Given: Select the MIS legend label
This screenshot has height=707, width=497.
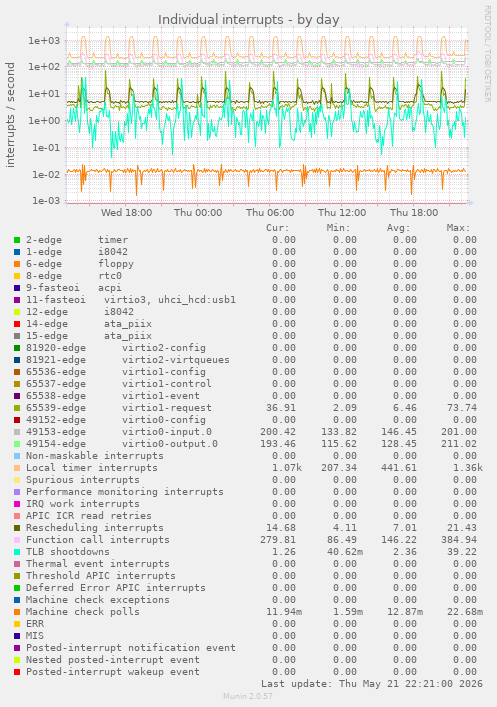Looking at the screenshot, I should click(35, 636).
